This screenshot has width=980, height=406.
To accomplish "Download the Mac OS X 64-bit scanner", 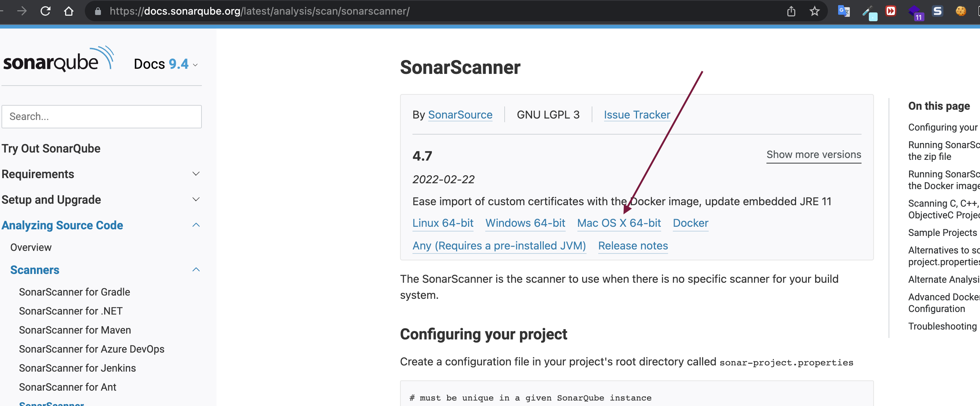I will point(619,223).
